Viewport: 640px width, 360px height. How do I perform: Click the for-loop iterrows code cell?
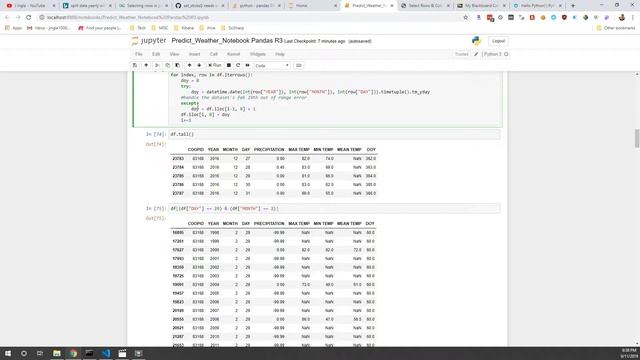click(335, 98)
